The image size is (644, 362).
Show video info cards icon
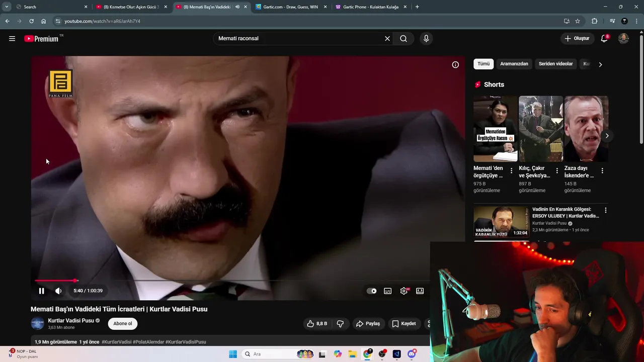tap(455, 65)
